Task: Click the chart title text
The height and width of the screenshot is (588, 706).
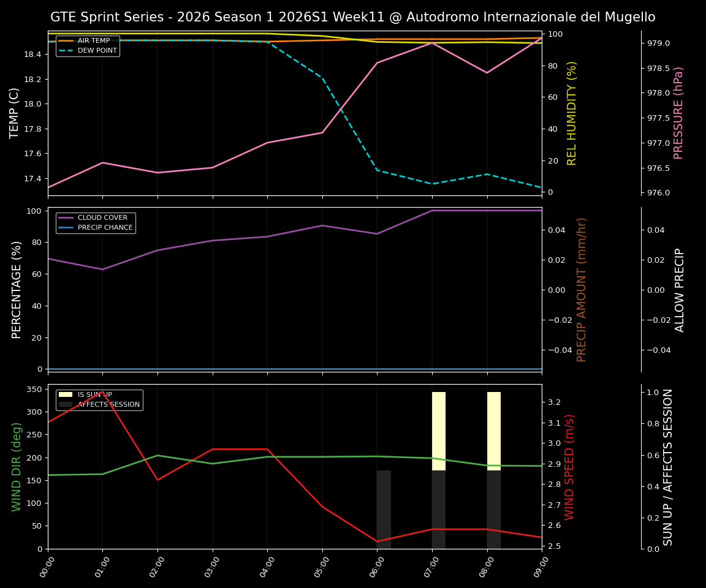Action: tap(353, 17)
